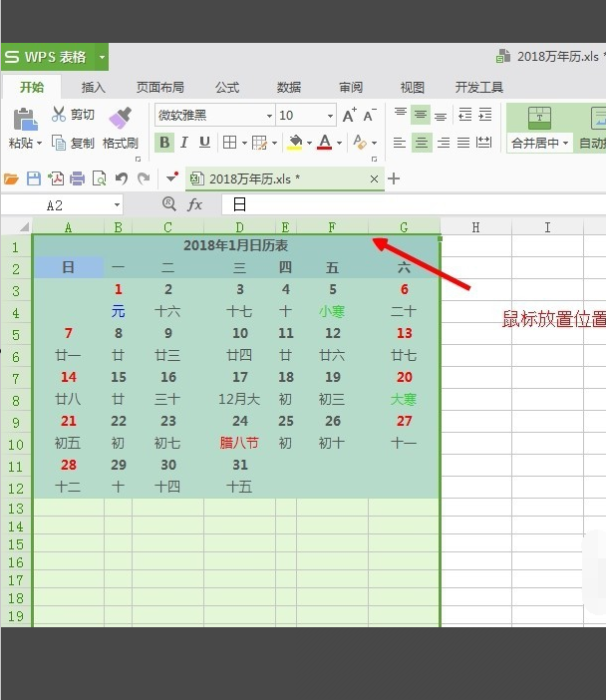Open the 数据 ribbon tab
Image resolution: width=606 pixels, height=700 pixels.
point(289,87)
